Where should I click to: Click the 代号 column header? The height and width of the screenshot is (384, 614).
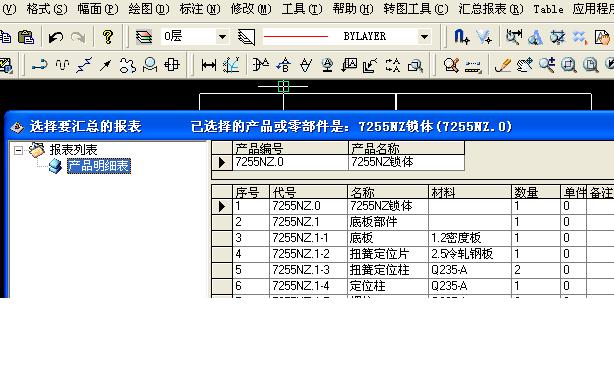309,192
